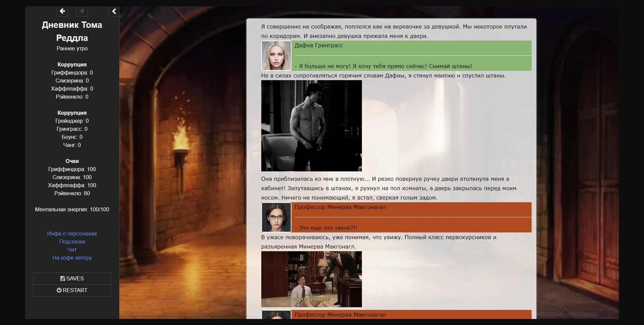Click Минерва Макгонагал's first portrait
644x325 pixels.
276,217
